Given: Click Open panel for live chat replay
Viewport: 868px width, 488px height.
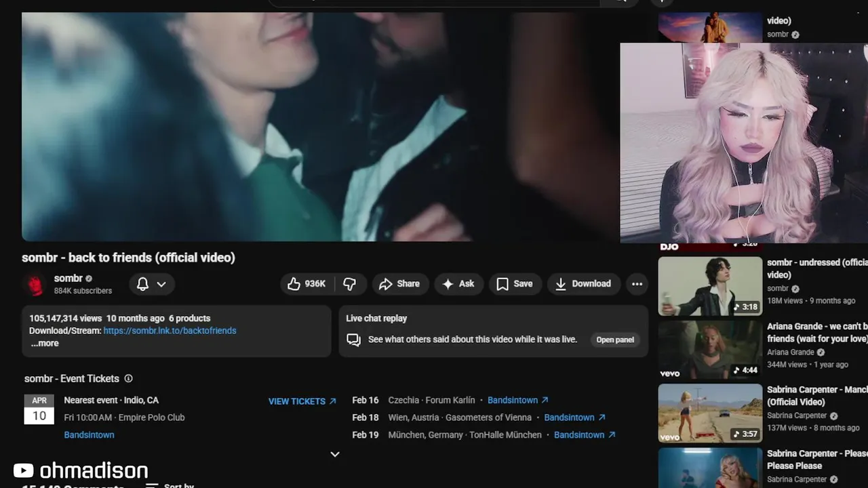Looking at the screenshot, I should click(615, 340).
